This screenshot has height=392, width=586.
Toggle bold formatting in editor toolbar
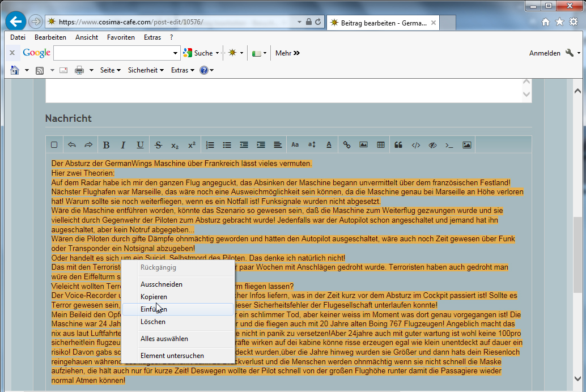point(106,145)
